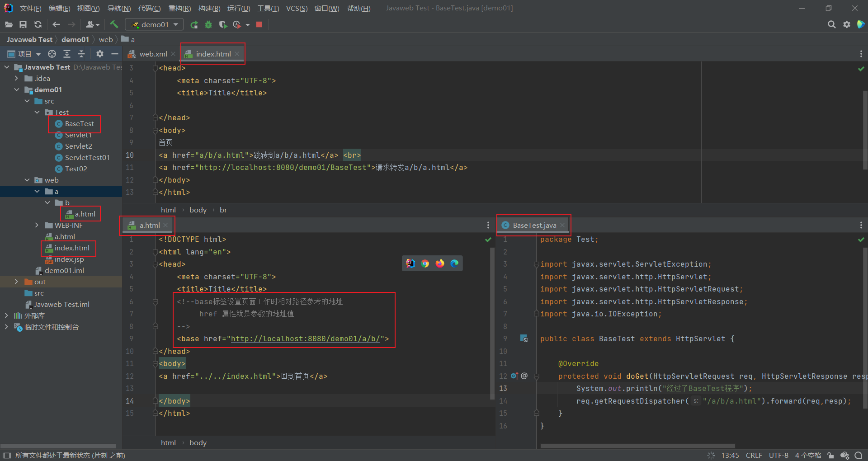Open project view mode dropdown 项目
Viewport: 868px width, 461px height.
[24, 54]
